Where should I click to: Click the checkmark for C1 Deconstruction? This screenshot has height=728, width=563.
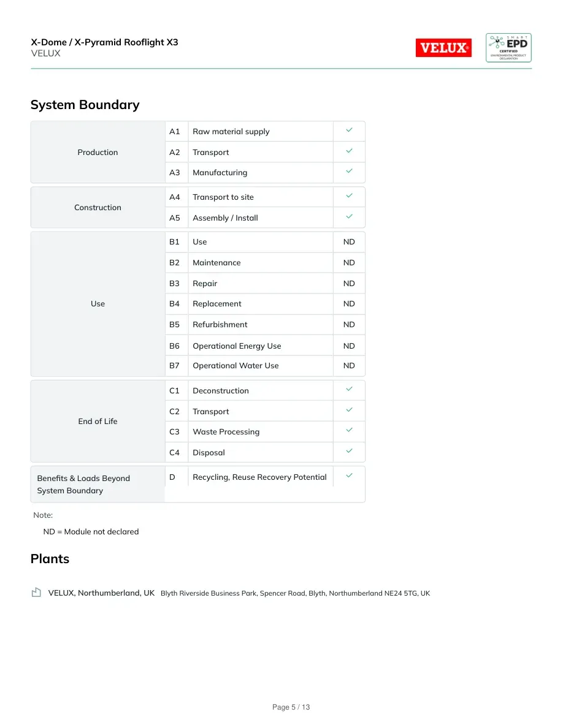[349, 389]
